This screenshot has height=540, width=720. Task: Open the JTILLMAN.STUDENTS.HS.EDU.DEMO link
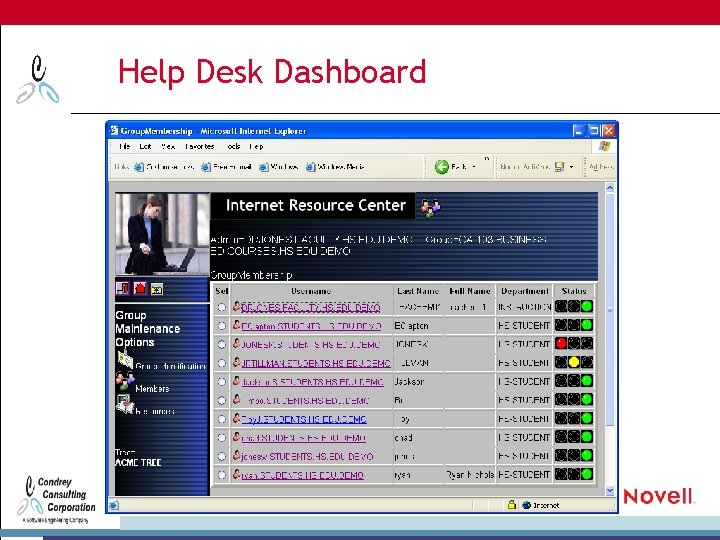(x=316, y=363)
